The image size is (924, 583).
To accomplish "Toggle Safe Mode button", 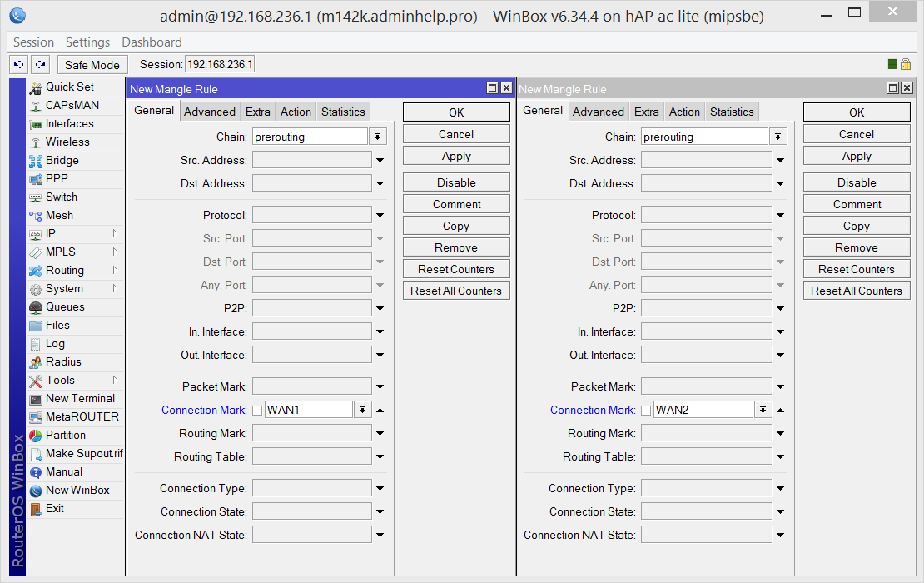I will coord(92,65).
